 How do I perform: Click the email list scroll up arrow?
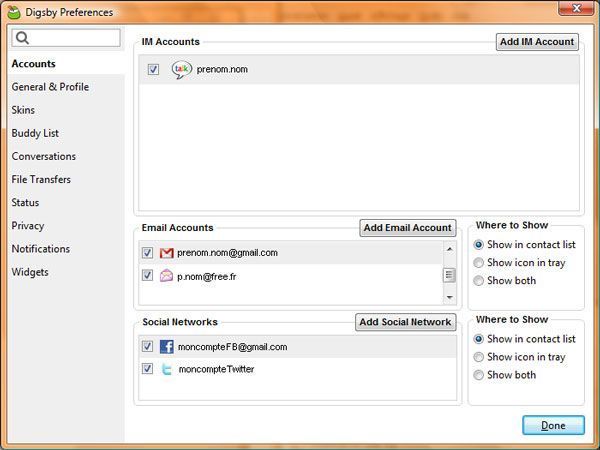450,249
